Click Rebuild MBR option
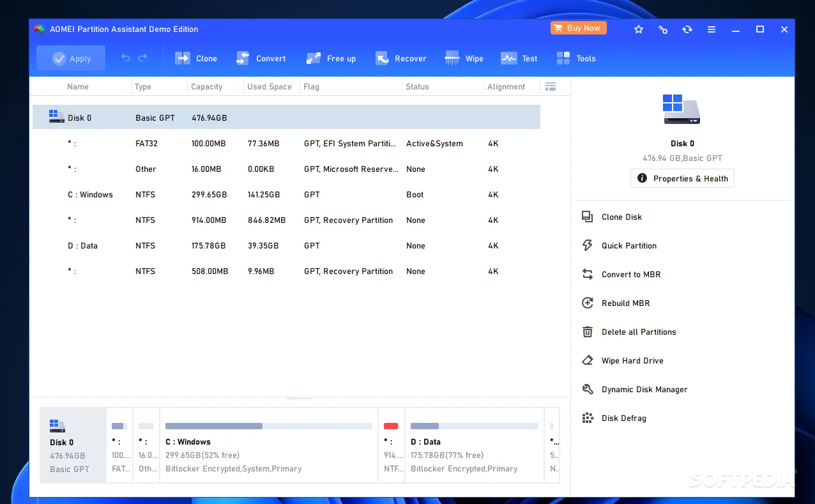815x504 pixels. [616, 303]
